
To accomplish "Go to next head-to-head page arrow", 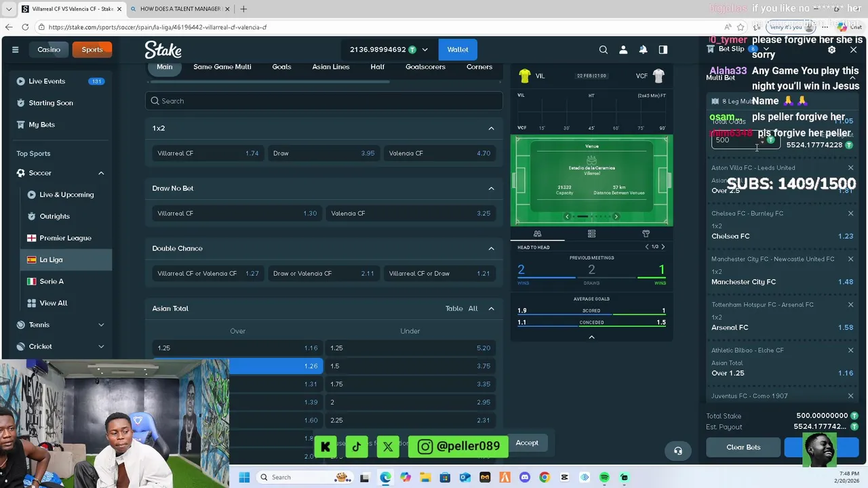I will (663, 247).
